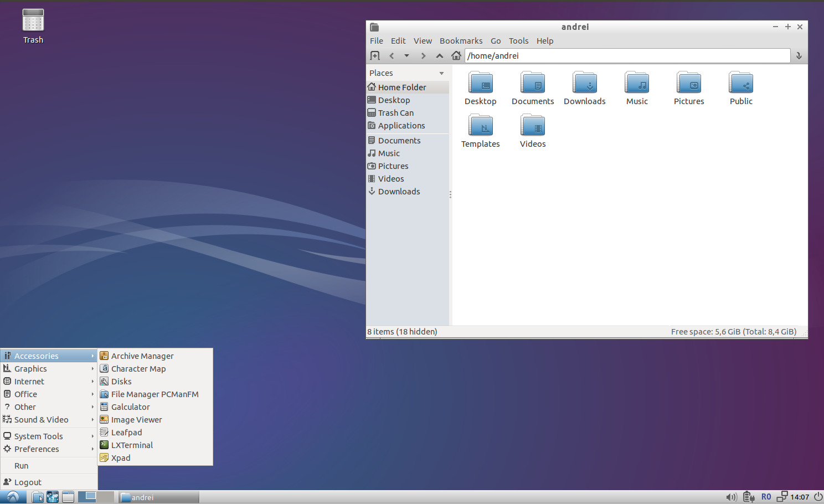This screenshot has height=504, width=824.
Task: Click the home icon in the toolbar
Action: [x=456, y=55]
